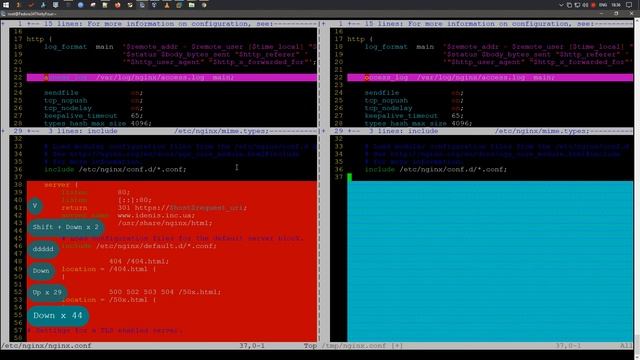Click '/usr/share/nginx/html;' root path

(x=165, y=223)
